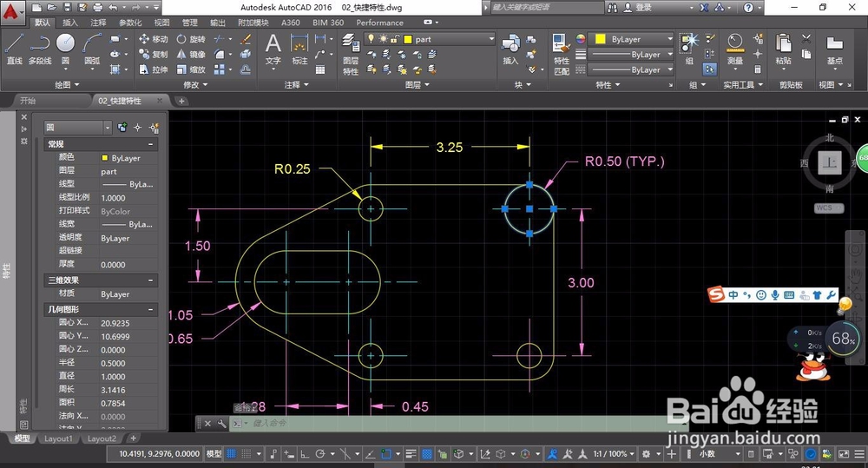This screenshot has height=468, width=868.
Task: Select the Text (文字) annotation tool
Action: pyautogui.click(x=273, y=49)
